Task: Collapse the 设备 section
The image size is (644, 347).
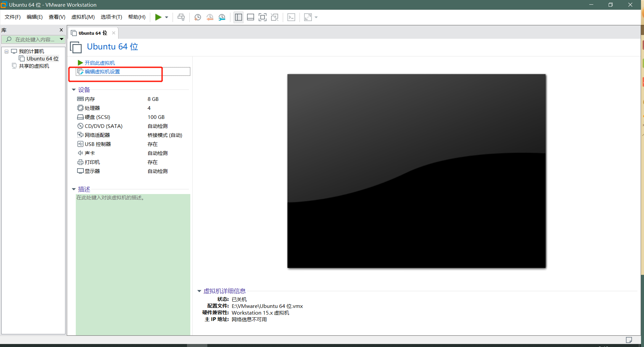Action: pyautogui.click(x=74, y=90)
